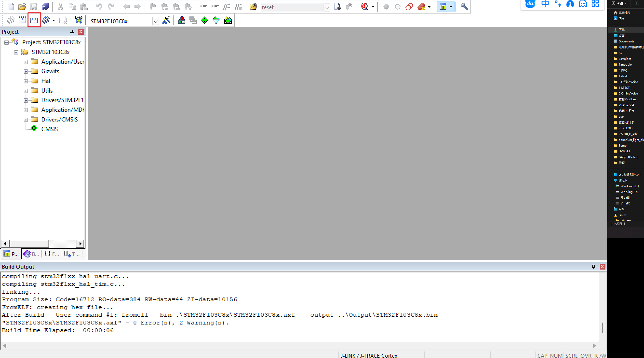Switch to the Books tab
The height and width of the screenshot is (358, 644).
coord(31,254)
